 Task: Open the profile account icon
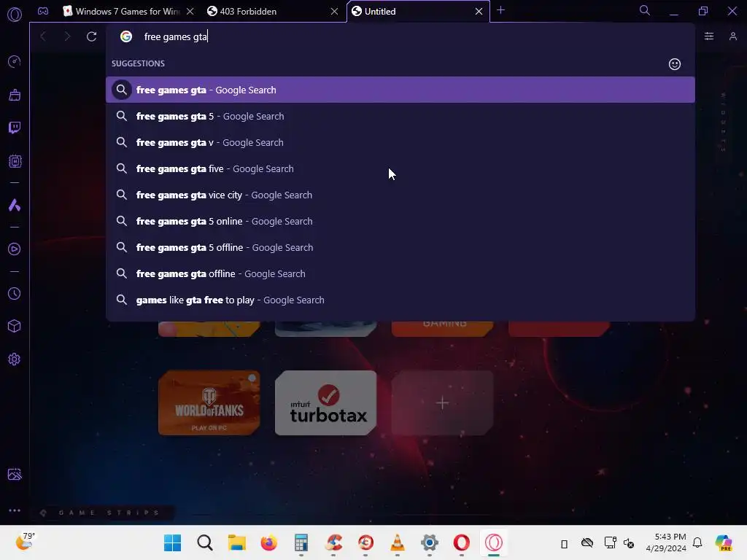[732, 36]
